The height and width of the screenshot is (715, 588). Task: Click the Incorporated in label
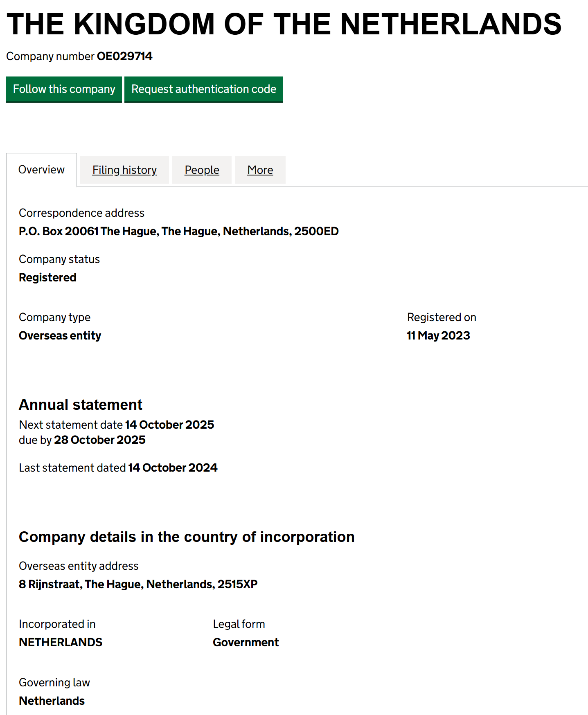pyautogui.click(x=57, y=624)
